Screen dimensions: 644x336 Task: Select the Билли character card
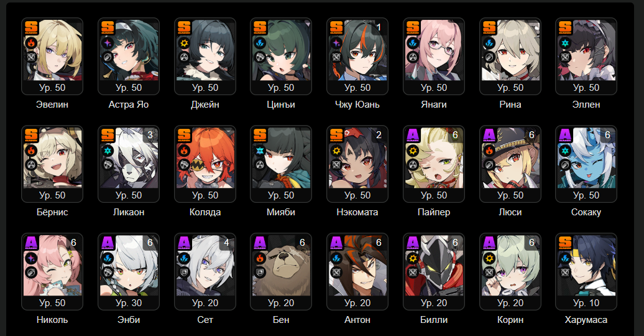click(434, 272)
